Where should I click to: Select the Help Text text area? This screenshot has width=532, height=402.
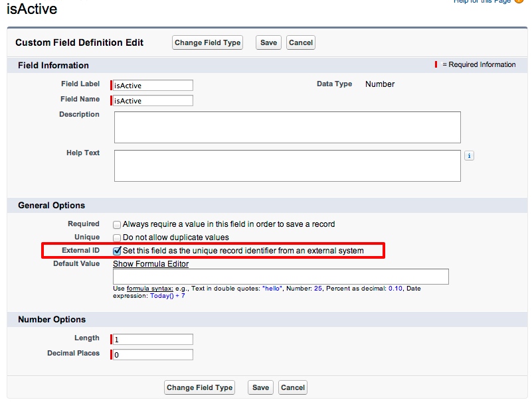point(287,165)
